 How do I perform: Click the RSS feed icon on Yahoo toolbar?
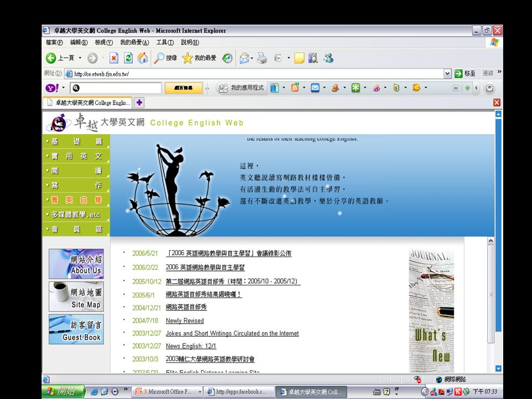295,88
